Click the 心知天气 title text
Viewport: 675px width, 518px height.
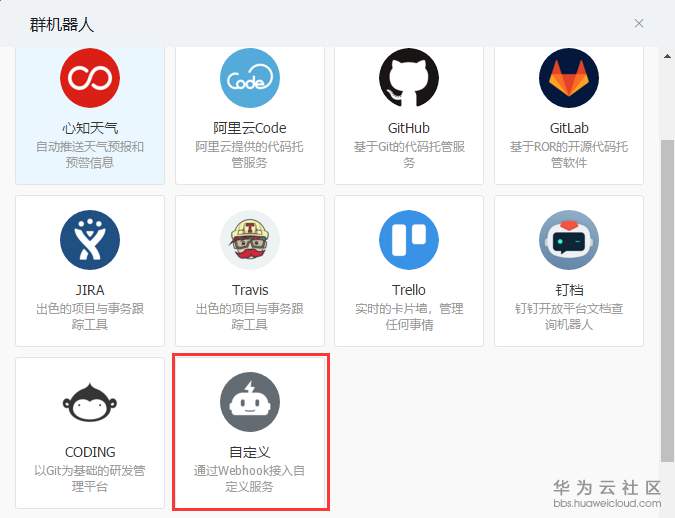90,128
